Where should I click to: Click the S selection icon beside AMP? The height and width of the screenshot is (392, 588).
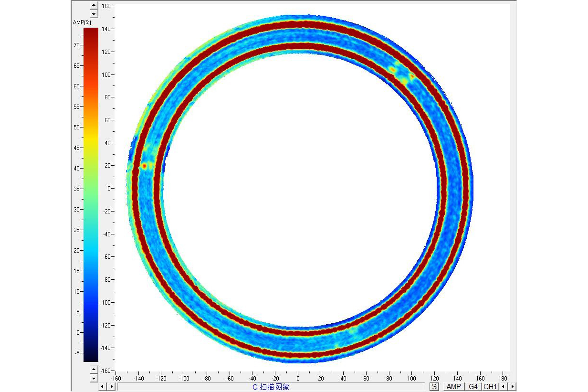pyautogui.click(x=434, y=386)
